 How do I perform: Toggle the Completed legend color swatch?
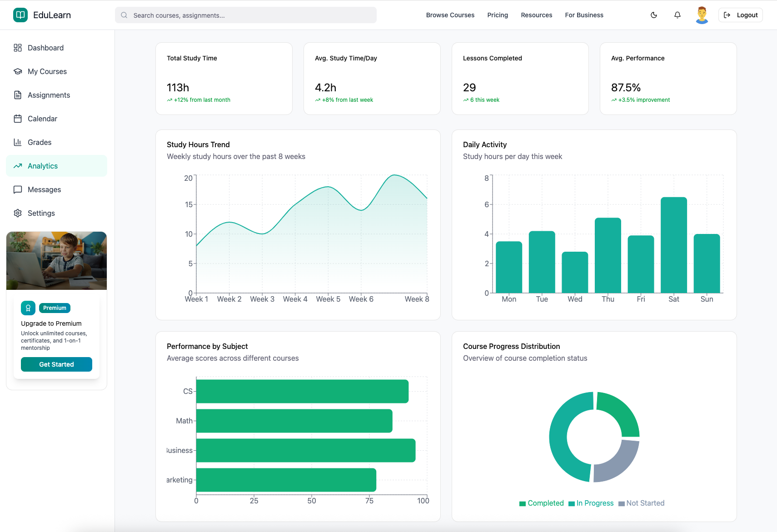click(523, 503)
